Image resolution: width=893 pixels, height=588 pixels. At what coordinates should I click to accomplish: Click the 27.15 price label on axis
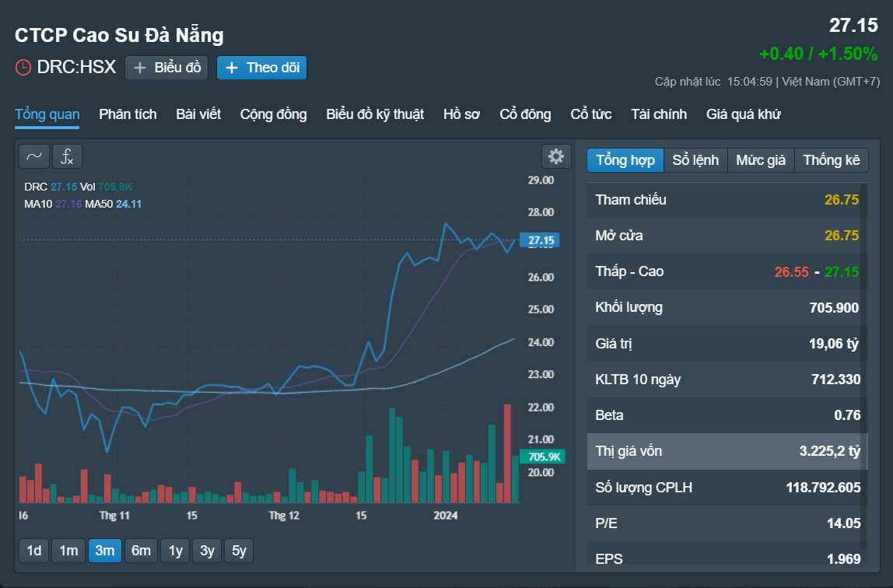[x=541, y=240]
